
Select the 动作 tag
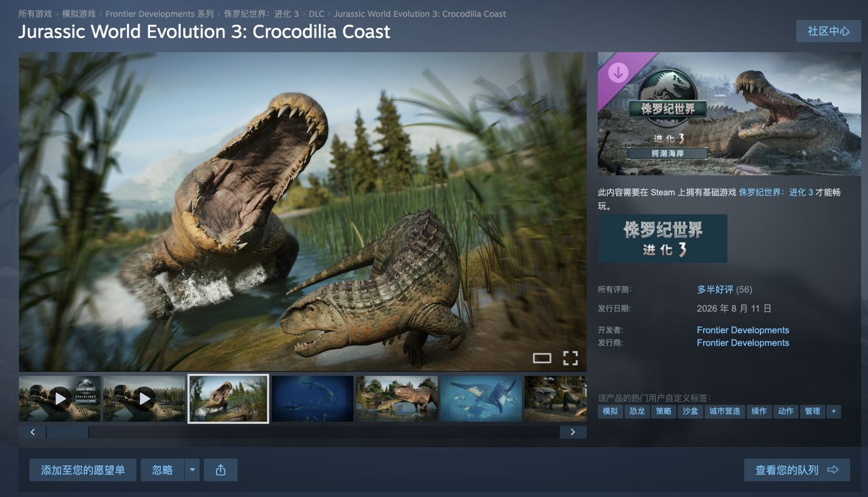pyautogui.click(x=785, y=411)
